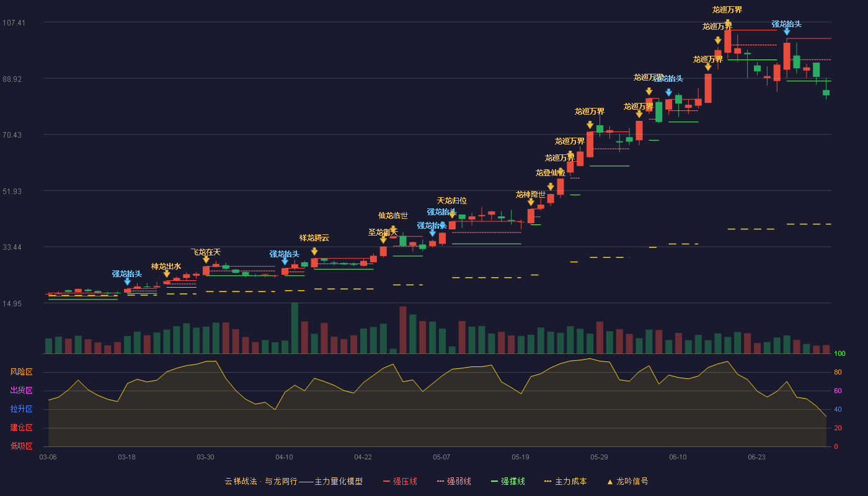Click the 05-19 date label
868x496 pixels.
520,457
